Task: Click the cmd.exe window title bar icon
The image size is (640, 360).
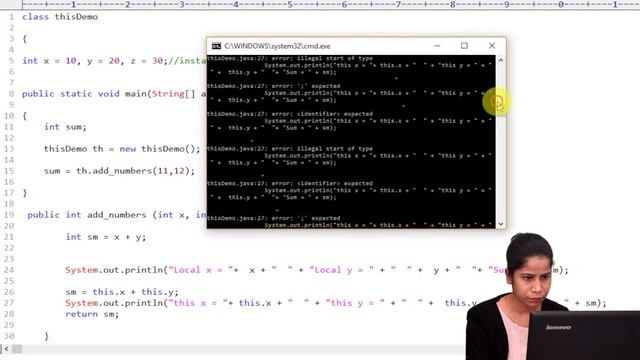Action: [x=216, y=46]
